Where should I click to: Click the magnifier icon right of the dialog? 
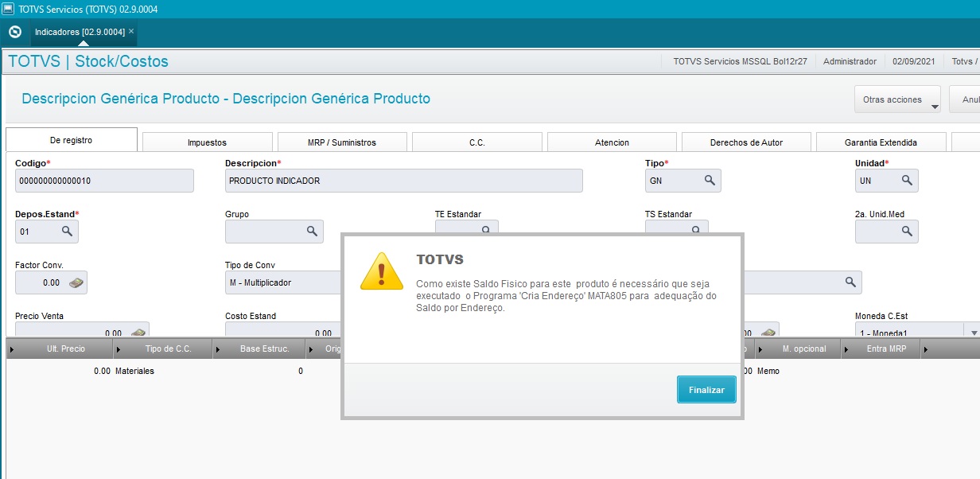coord(850,282)
